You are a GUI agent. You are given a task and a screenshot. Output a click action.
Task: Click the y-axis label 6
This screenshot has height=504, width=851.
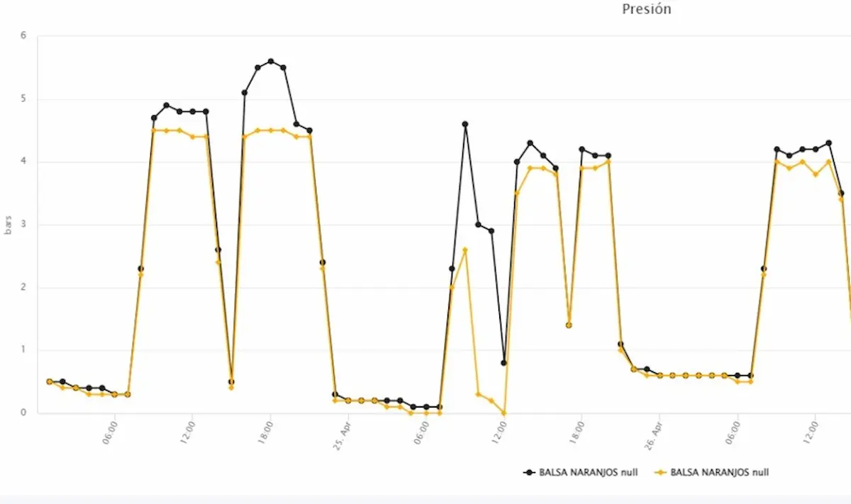23,36
